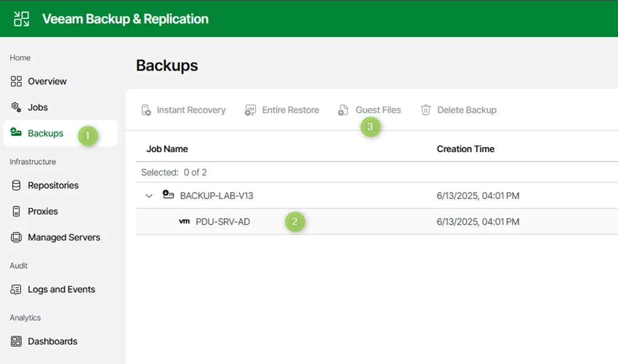Click the Home section label

pos(20,58)
